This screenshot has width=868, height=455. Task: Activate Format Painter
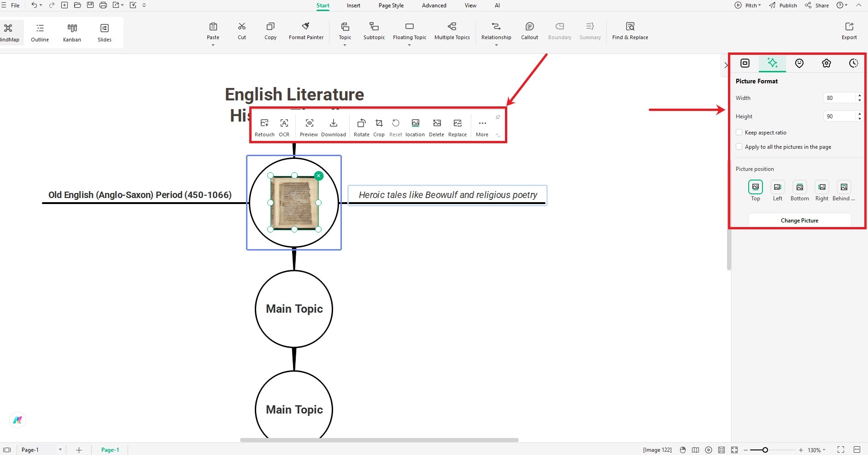(306, 31)
